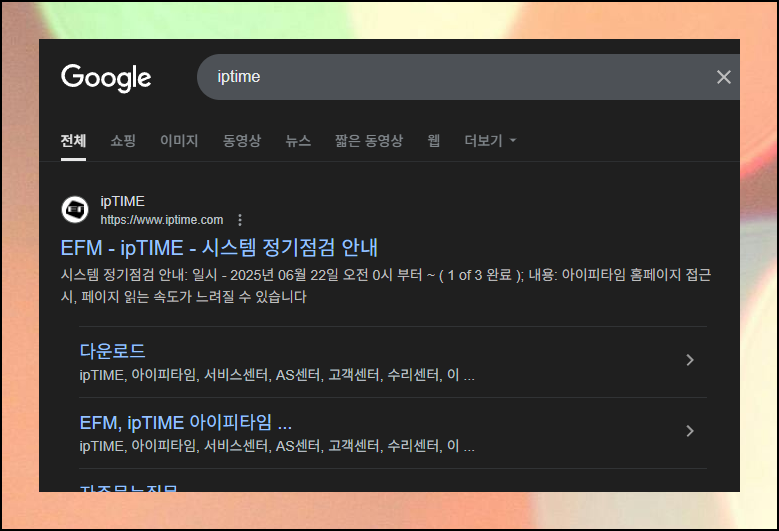Screen dimensions: 779x531
Task: Click the chevron arrow on the 다운로드 row
Action: tap(690, 360)
